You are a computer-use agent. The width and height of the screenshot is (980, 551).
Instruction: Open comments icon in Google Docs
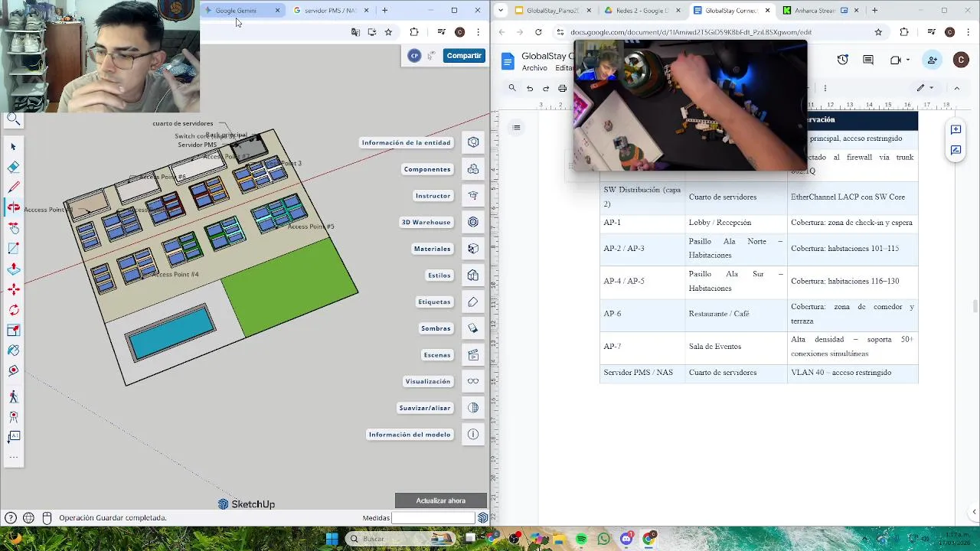tap(868, 60)
